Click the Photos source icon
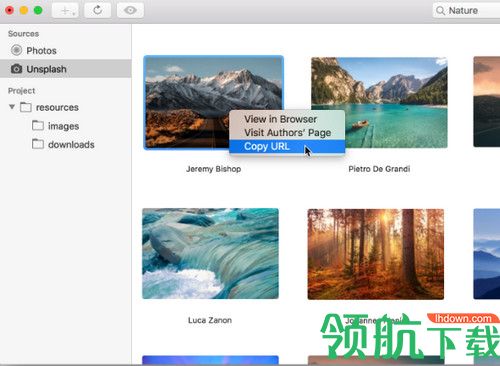The image size is (500, 366). click(16, 50)
